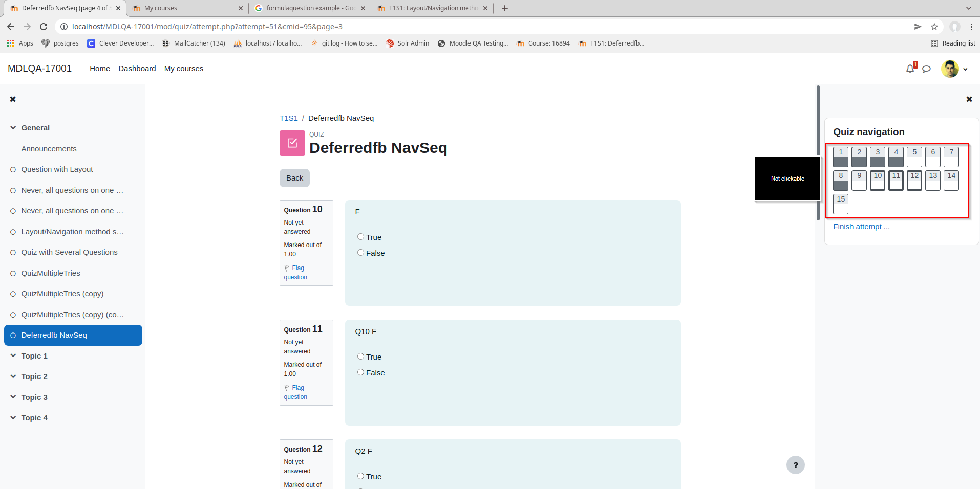Image resolution: width=980 pixels, height=489 pixels.
Task: Expand the Topic 1 section
Action: (x=13, y=356)
